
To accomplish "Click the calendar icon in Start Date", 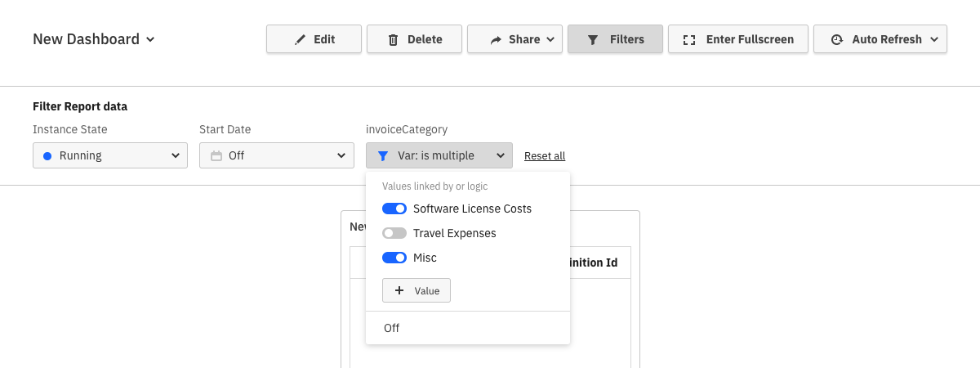I will tap(216, 155).
